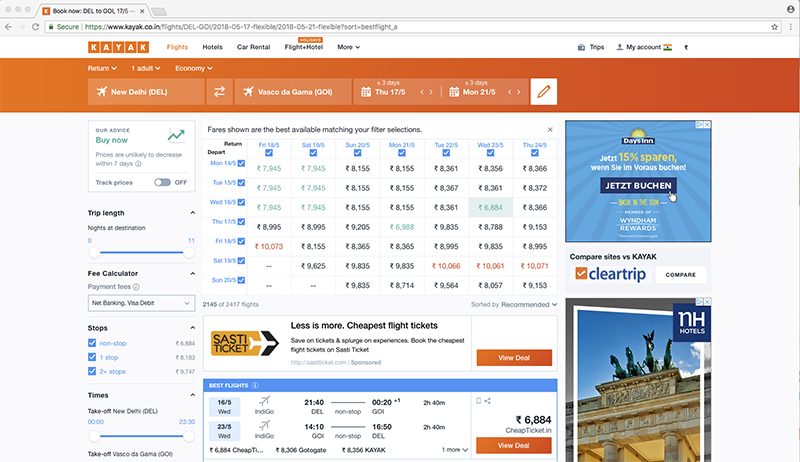Image resolution: width=800 pixels, height=462 pixels.
Task: Share the IndiGo best flight result
Action: tap(488, 401)
